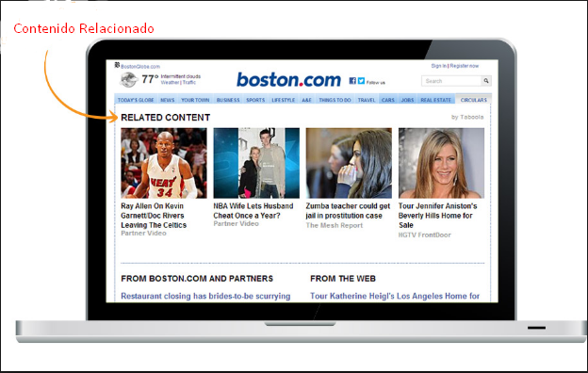
Task: Click the Traffic link under weather
Action: click(189, 83)
